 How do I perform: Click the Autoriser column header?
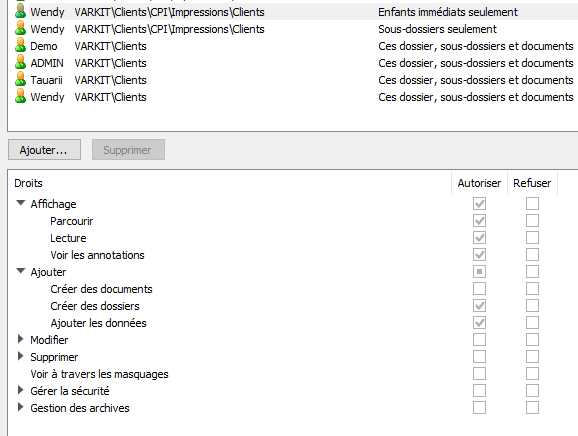click(x=479, y=183)
